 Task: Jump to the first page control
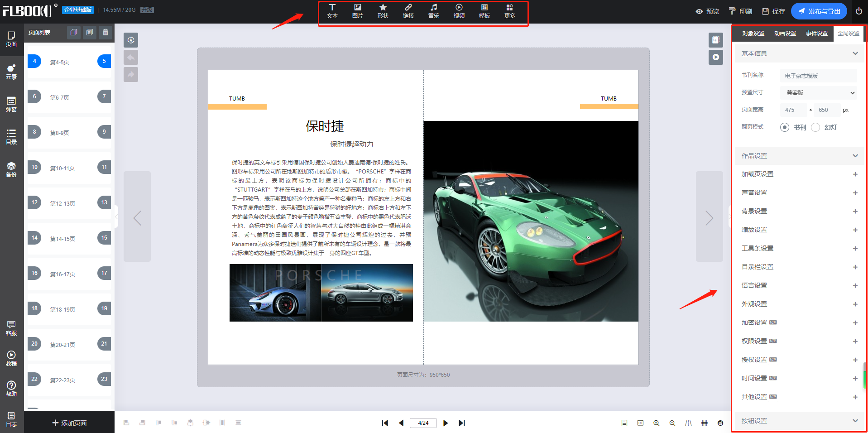[385, 423]
